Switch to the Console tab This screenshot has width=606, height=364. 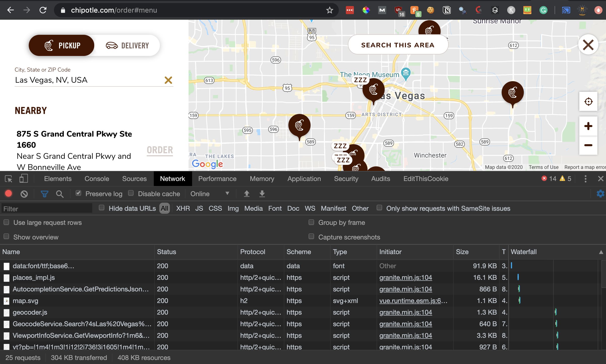click(x=97, y=179)
